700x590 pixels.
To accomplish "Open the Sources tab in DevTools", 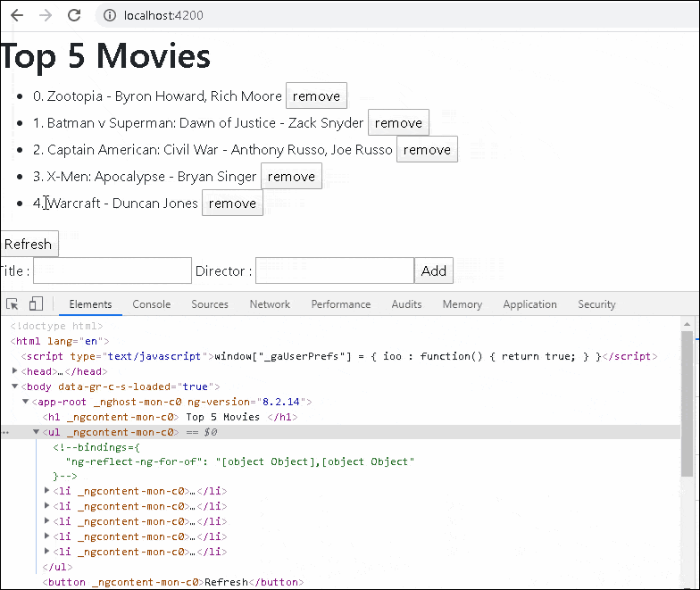I will pos(210,304).
